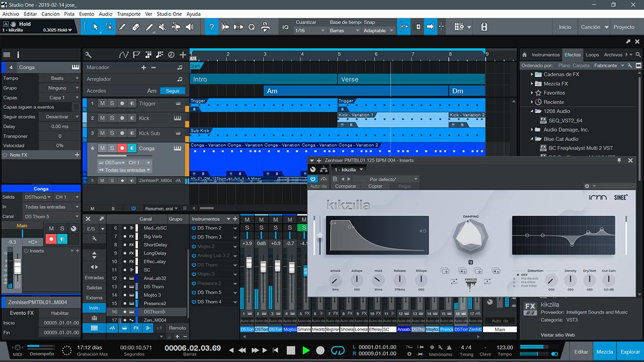
Task: Open the Adaptable snap dropdown
Action: [378, 31]
